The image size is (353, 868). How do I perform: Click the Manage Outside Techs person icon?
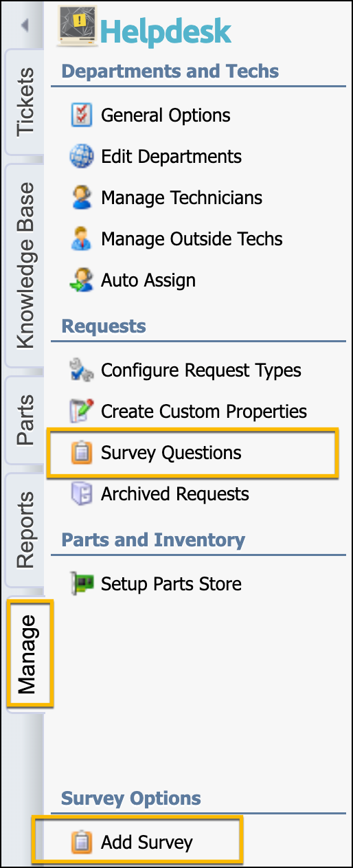tap(82, 238)
